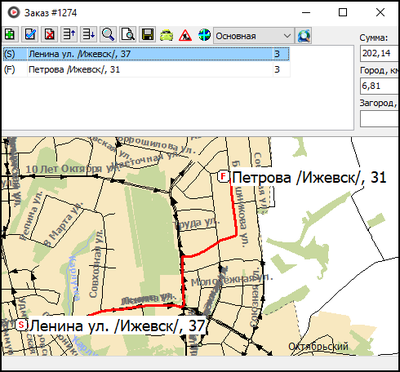Click the Сумма field showing 202,14
The height and width of the screenshot is (372, 400).
pyautogui.click(x=380, y=53)
